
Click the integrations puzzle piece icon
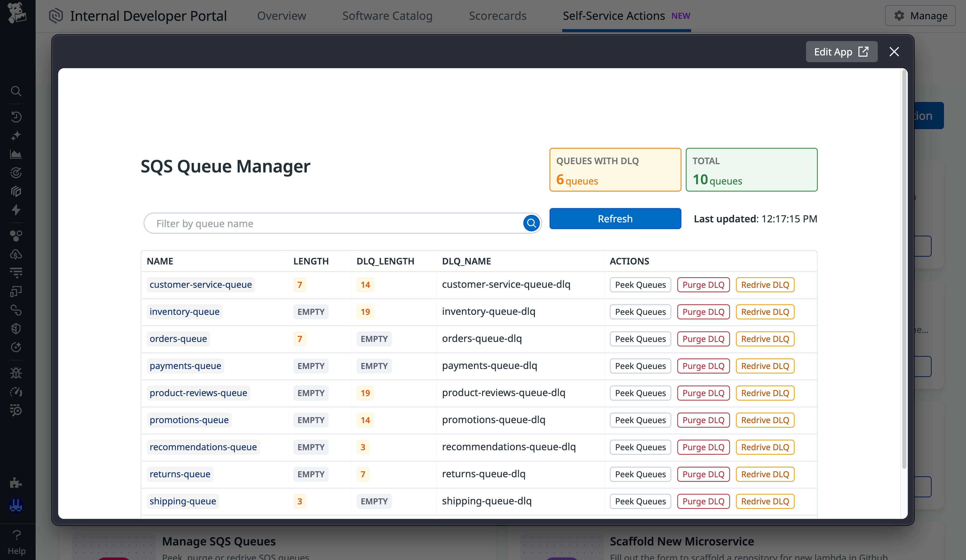click(16, 483)
